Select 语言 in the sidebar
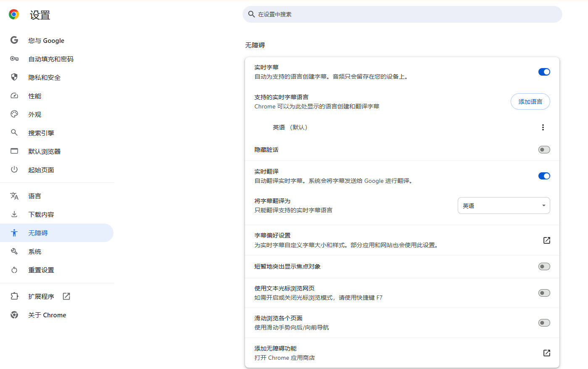 57,196
